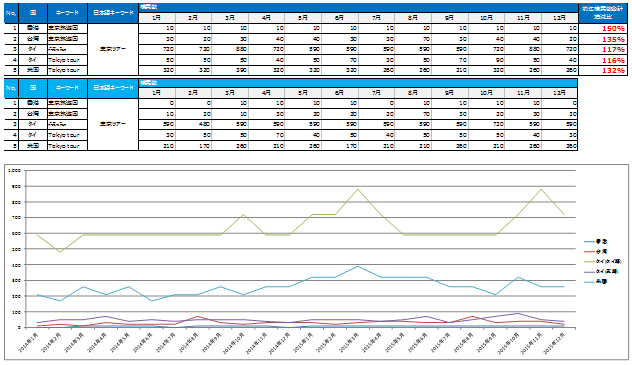Click the 日本語キーワード header in the top table
The image size is (632, 365).
113,13
